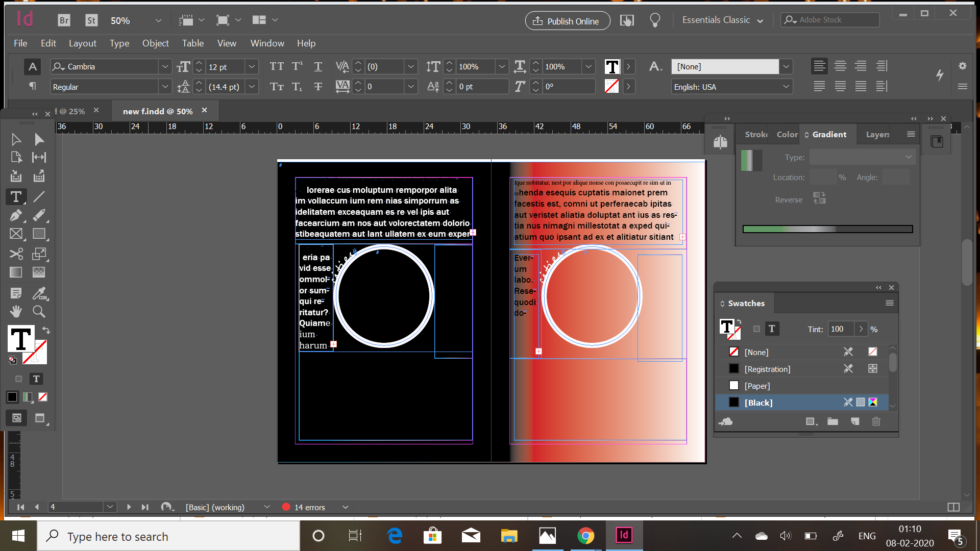Select the Gap tool
Image resolution: width=980 pixels, height=551 pixels.
click(x=39, y=157)
